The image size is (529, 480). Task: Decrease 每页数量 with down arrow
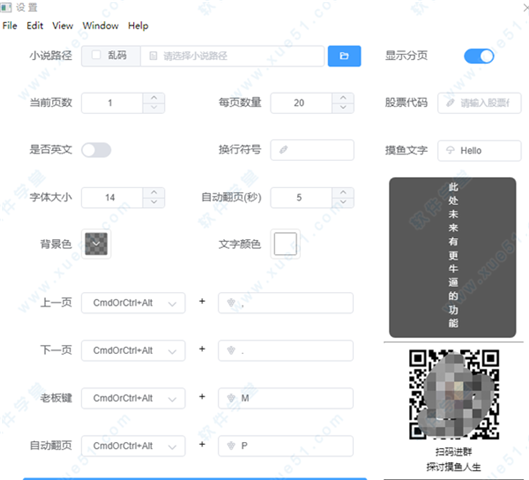tap(343, 108)
